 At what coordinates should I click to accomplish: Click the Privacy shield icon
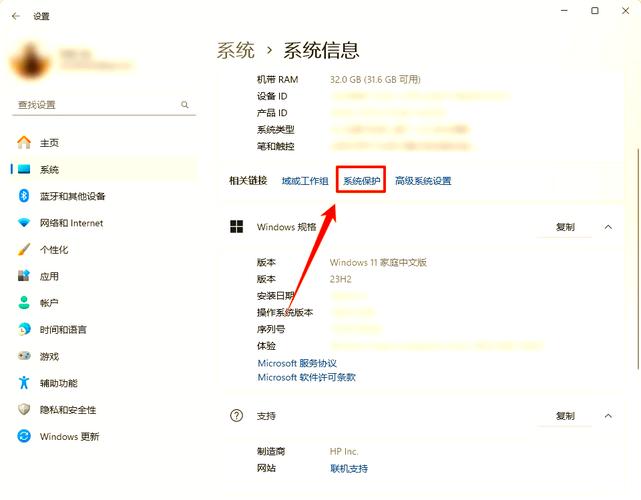point(24,409)
